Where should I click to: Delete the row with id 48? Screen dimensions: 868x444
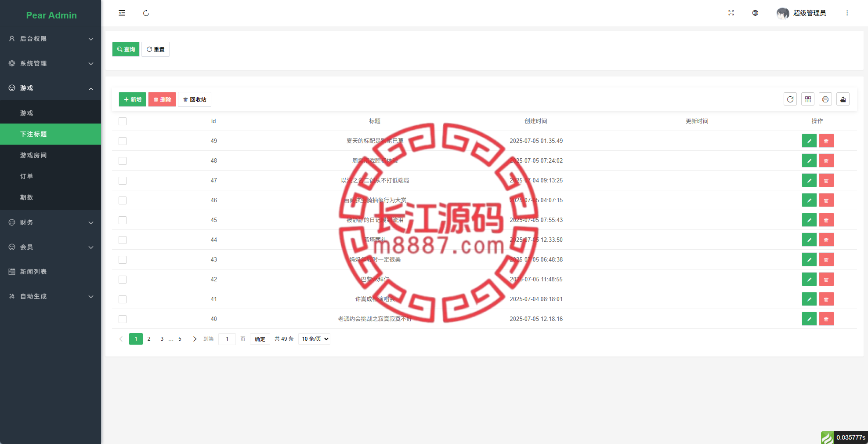(x=826, y=161)
